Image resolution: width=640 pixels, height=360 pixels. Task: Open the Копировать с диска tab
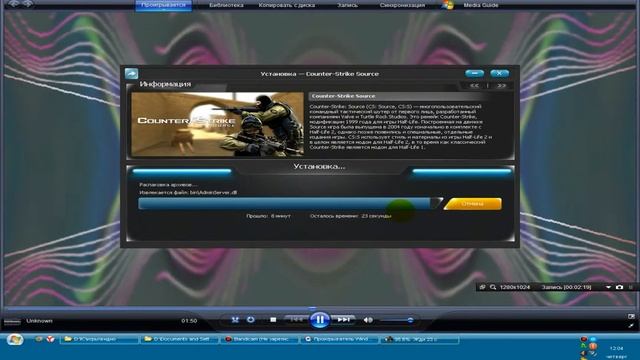click(287, 5)
